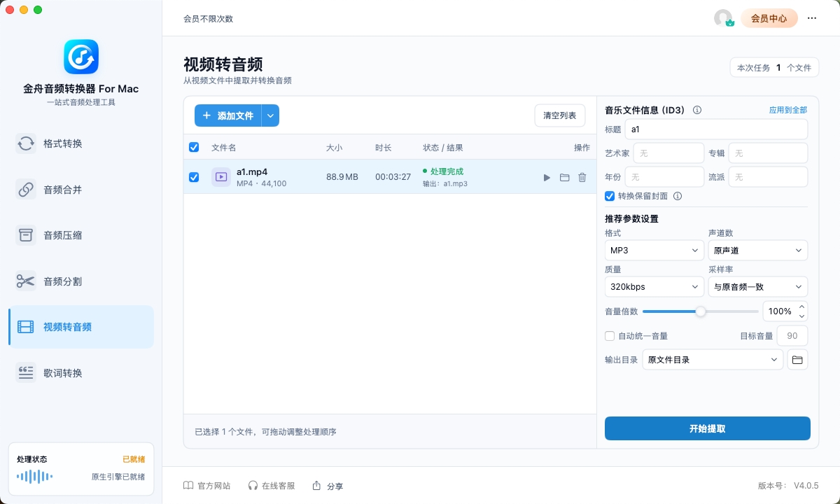Apply ID3 info to all files

[788, 110]
